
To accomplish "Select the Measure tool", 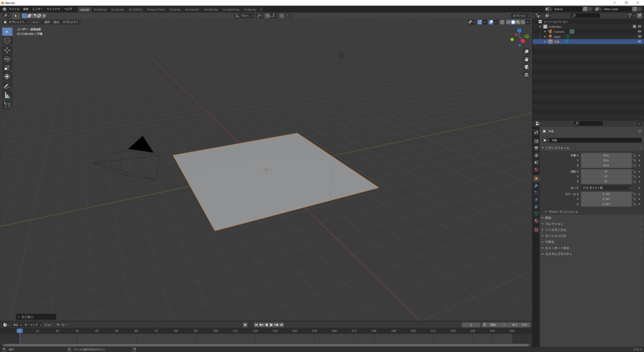I will pos(7,95).
